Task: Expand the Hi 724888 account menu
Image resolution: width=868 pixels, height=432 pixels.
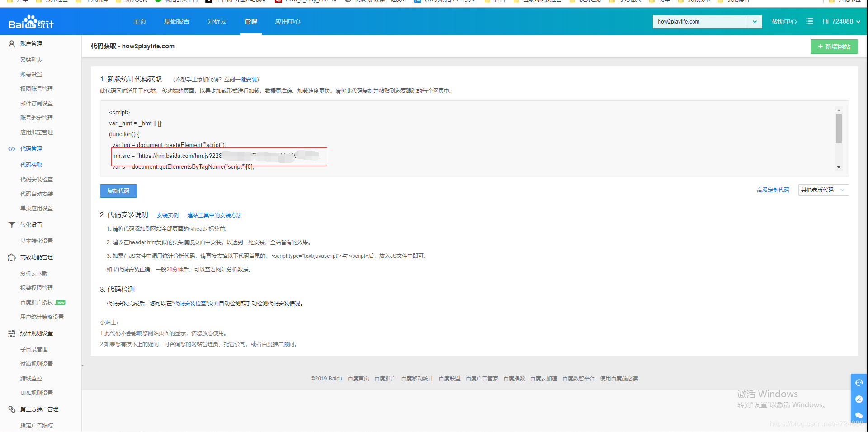Action: coord(841,21)
